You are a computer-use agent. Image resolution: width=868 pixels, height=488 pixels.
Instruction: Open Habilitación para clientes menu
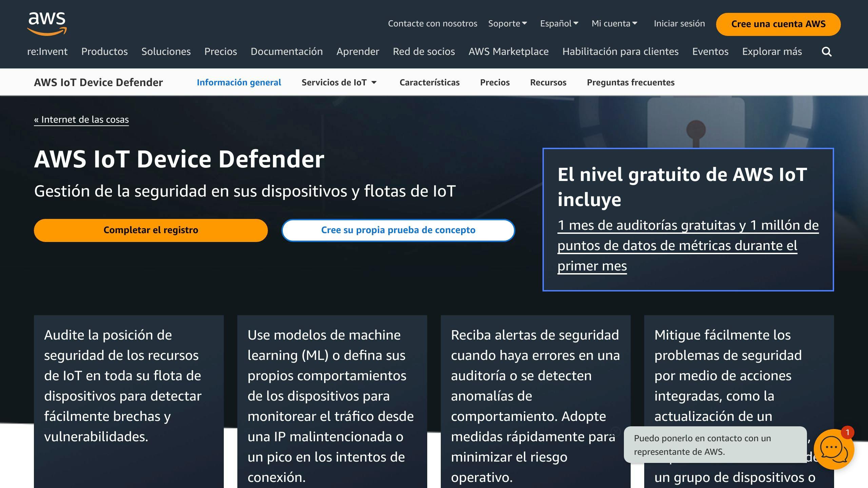(620, 52)
